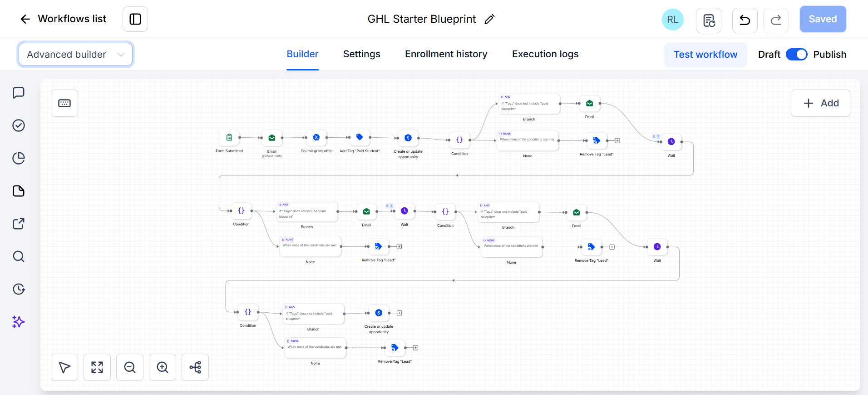The height and width of the screenshot is (395, 868).
Task: Select the Email (Default Path) node
Action: (x=272, y=138)
